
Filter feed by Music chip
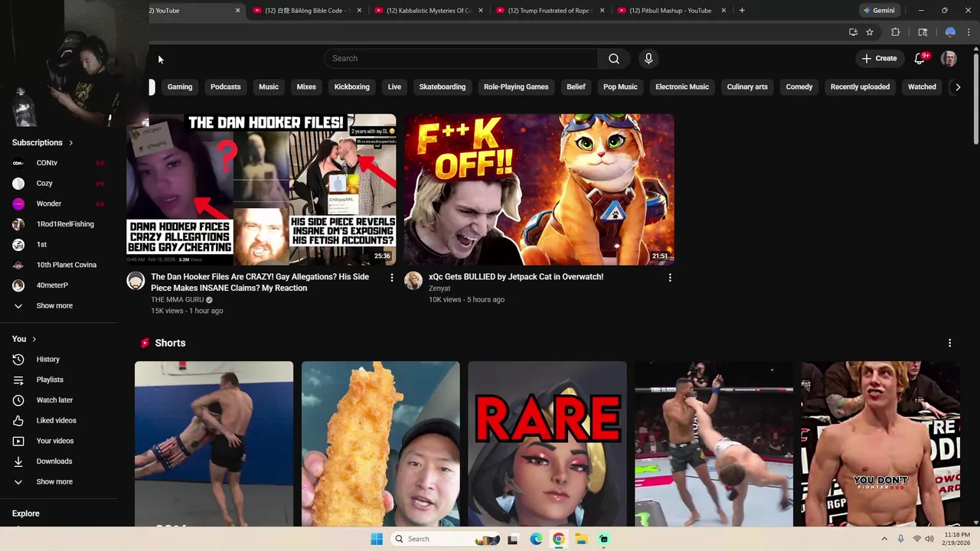click(269, 87)
